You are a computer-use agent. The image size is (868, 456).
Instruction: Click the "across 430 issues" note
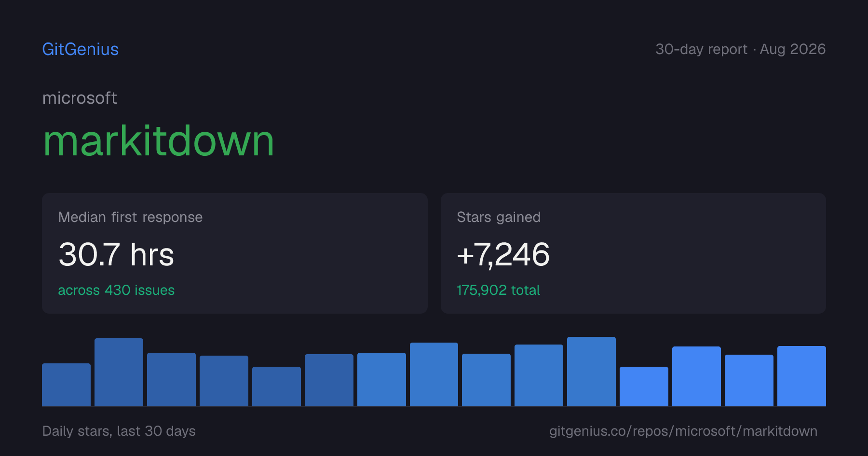[116, 290]
